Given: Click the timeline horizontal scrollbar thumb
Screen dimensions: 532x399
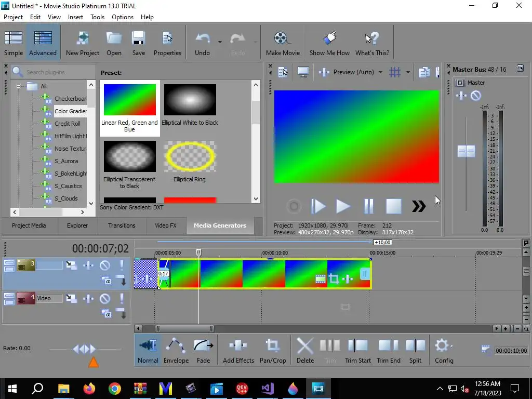Looking at the screenshot, I should point(184,328).
